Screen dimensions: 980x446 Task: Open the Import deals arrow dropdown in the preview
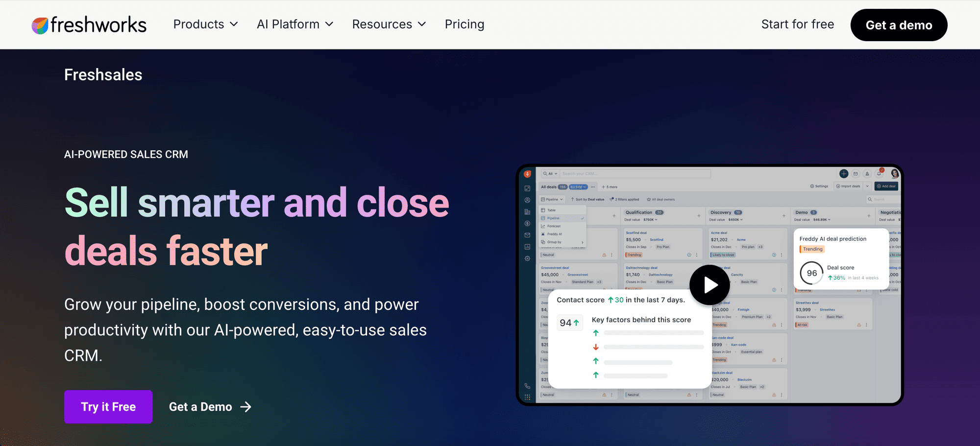coord(867,186)
